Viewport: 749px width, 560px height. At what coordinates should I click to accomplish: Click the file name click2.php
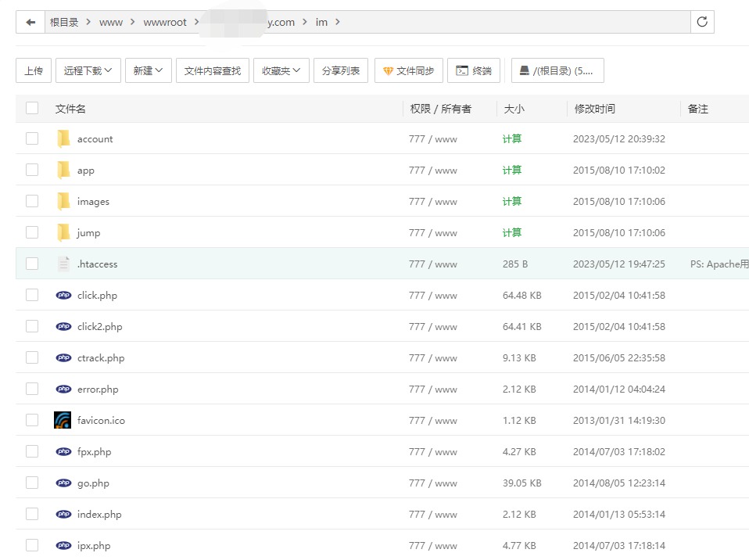[100, 326]
